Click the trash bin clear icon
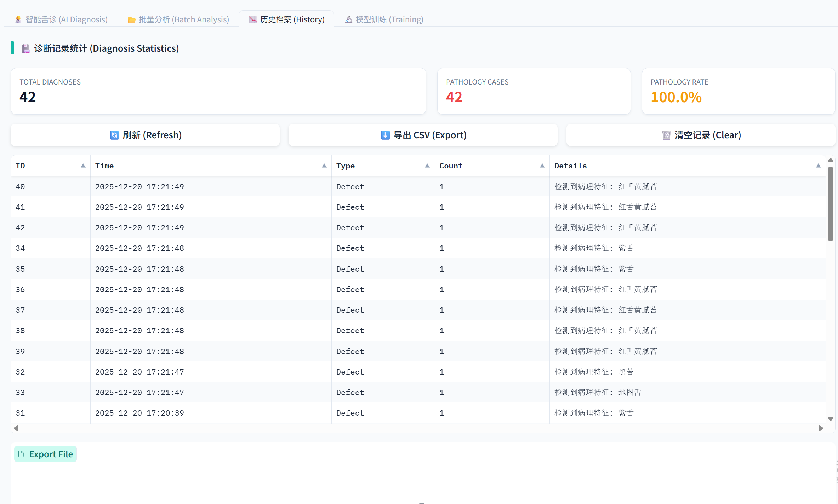The width and height of the screenshot is (838, 504). pos(666,135)
